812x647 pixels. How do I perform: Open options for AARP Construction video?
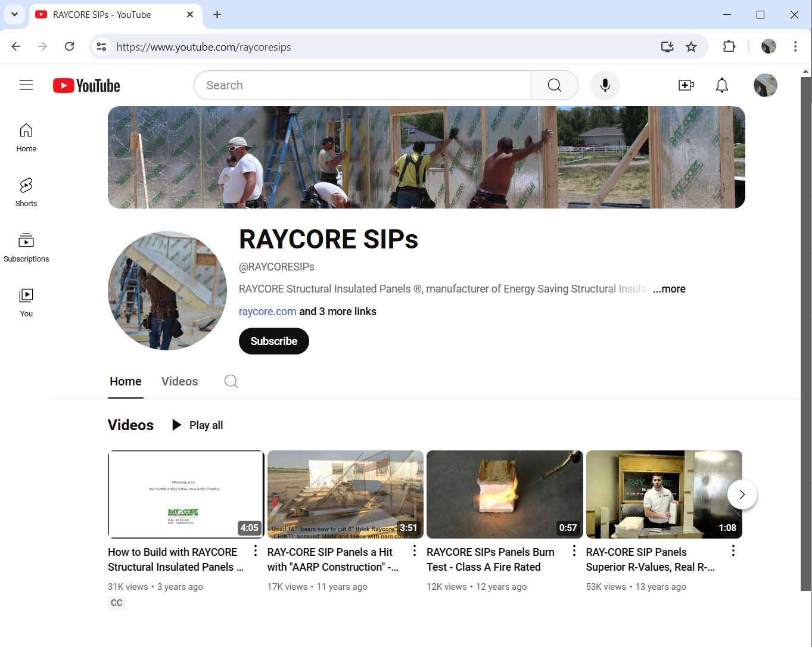(x=415, y=551)
